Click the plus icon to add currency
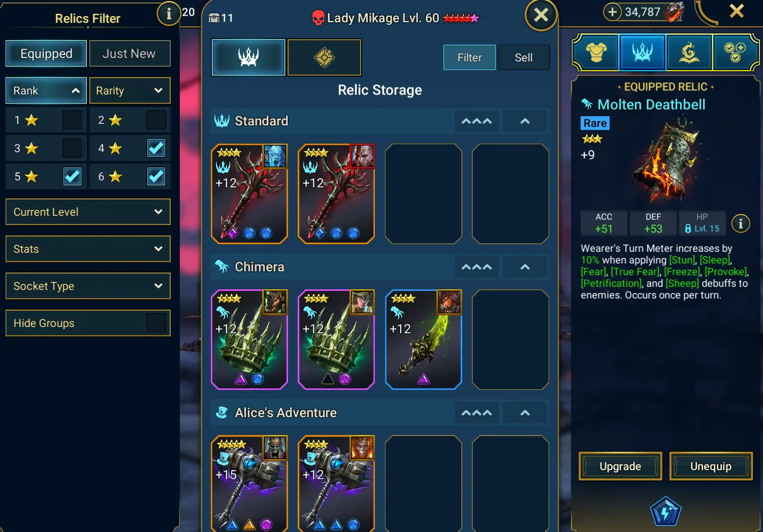This screenshot has width=763, height=532. pyautogui.click(x=613, y=12)
